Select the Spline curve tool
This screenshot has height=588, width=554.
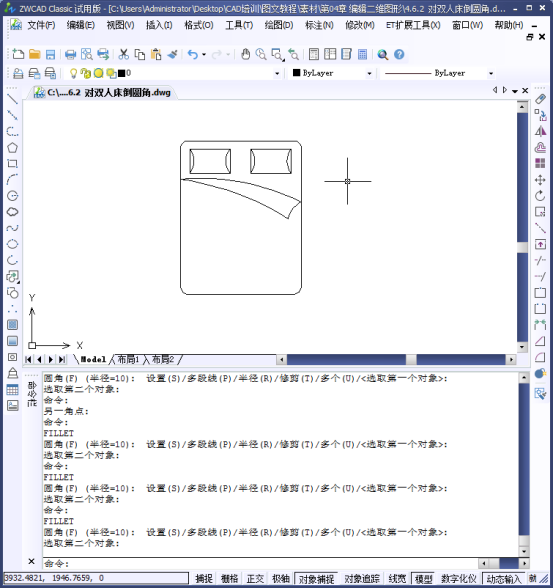click(12, 228)
